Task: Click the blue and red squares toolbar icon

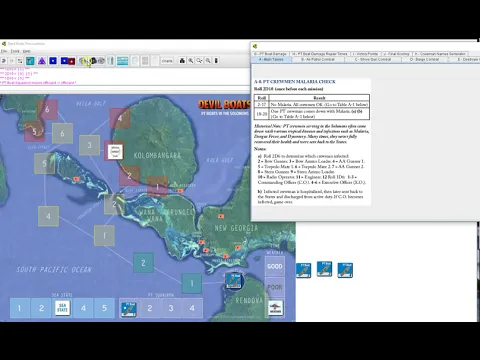Action: pos(68,61)
